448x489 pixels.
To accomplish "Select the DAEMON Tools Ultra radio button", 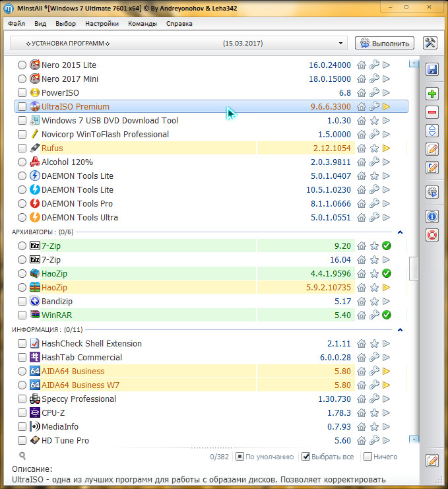I will coord(22,217).
